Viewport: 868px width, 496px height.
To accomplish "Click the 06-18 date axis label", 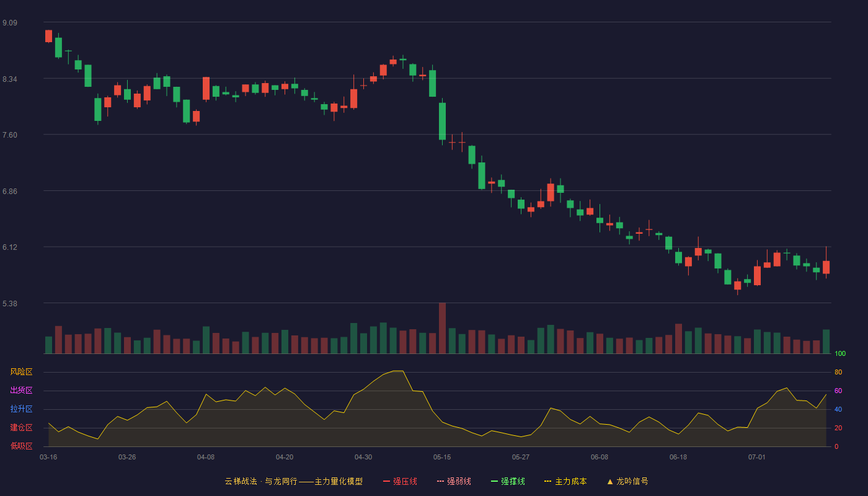I will tap(678, 457).
